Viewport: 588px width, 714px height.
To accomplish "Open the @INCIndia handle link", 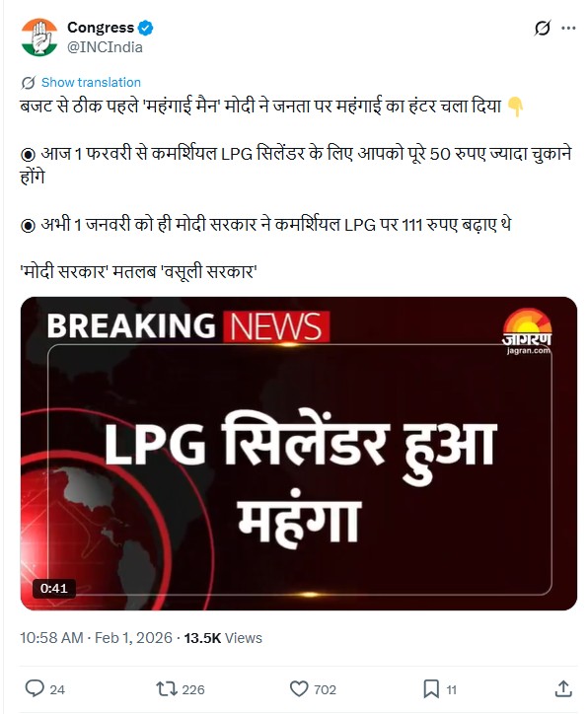I will [105, 47].
